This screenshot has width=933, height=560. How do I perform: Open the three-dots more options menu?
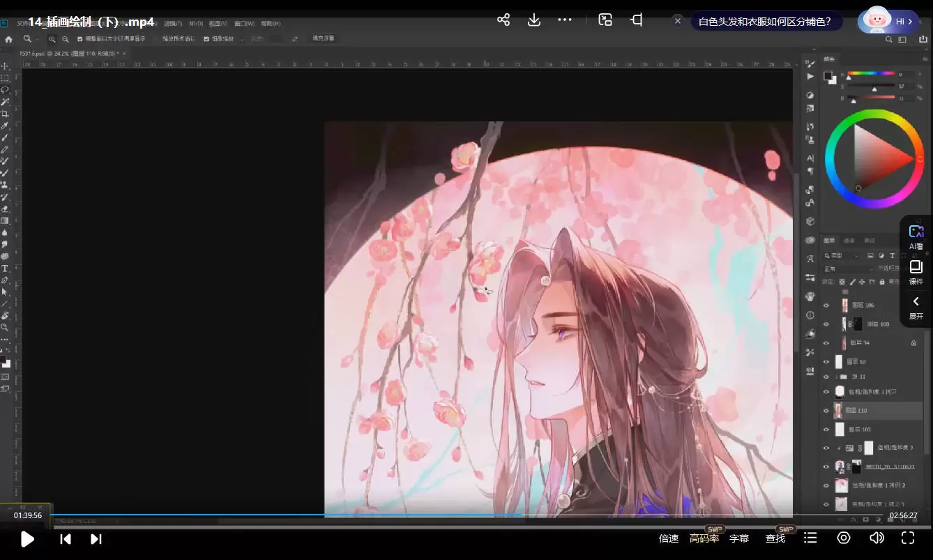coord(565,20)
